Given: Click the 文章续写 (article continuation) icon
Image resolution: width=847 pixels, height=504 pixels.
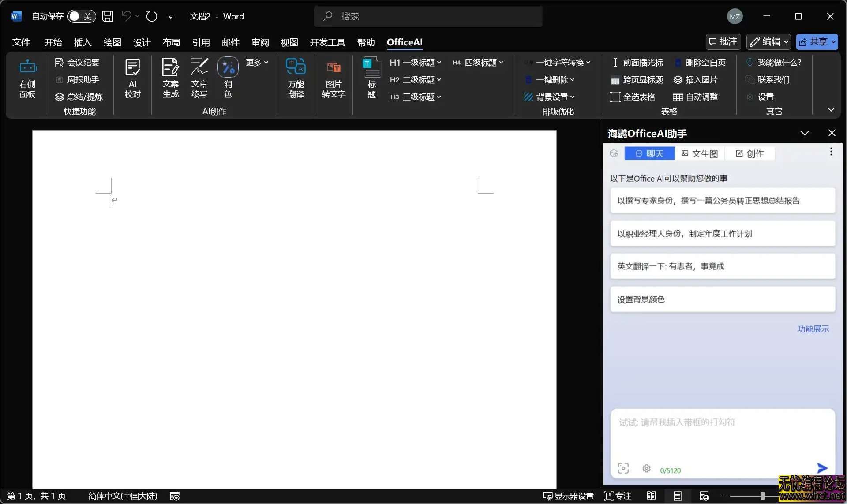Looking at the screenshot, I should pyautogui.click(x=199, y=78).
